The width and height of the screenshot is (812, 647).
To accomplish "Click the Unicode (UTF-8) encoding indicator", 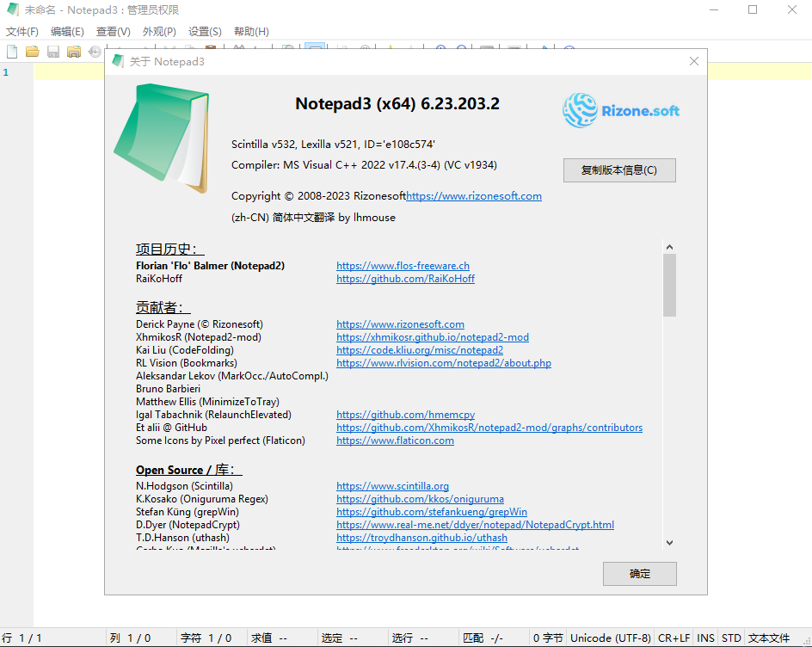I will [x=611, y=638].
